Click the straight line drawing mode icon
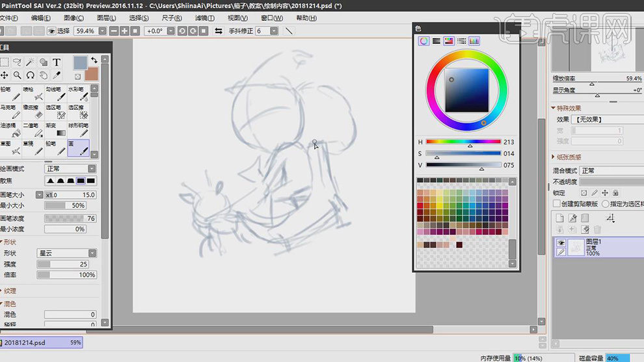The height and width of the screenshot is (362, 644). pos(289,31)
